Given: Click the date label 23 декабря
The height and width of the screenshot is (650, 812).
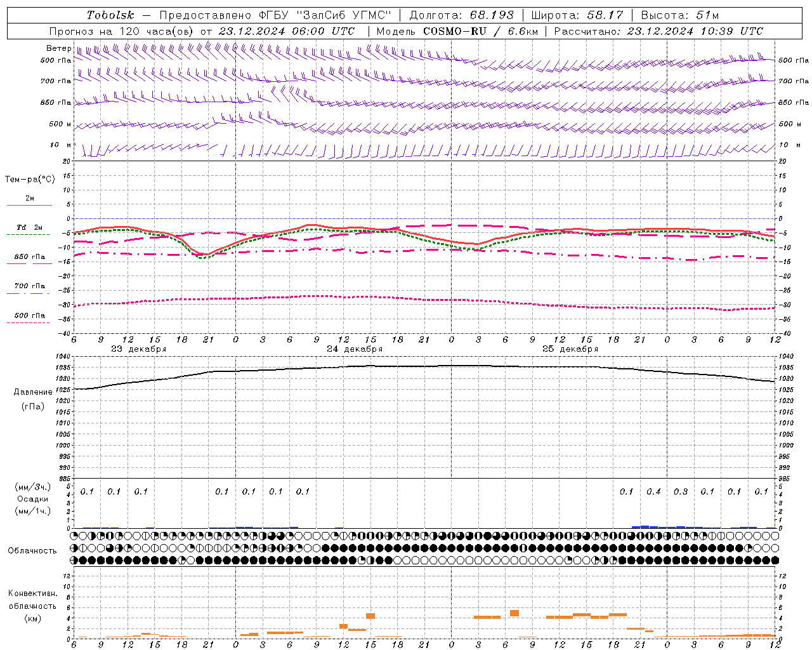Looking at the screenshot, I should (139, 349).
